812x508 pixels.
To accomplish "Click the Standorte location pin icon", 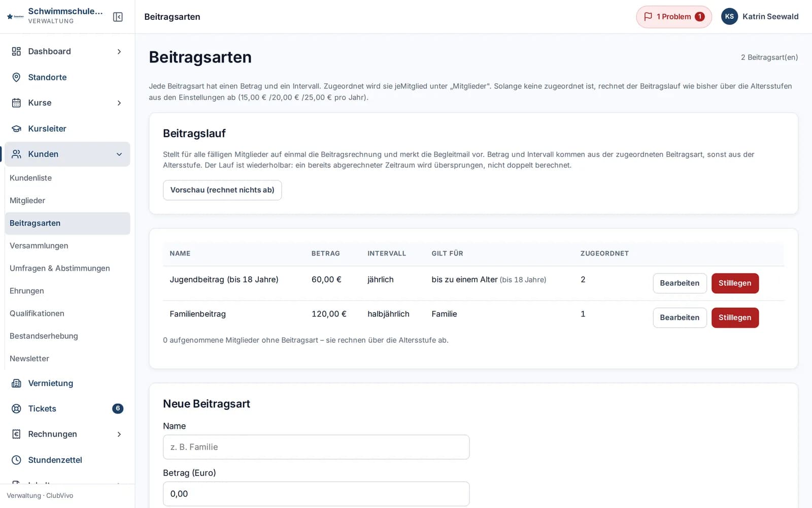I will 16,77.
